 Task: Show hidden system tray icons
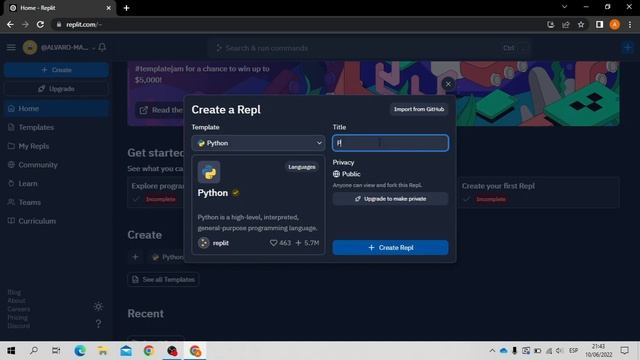492,351
